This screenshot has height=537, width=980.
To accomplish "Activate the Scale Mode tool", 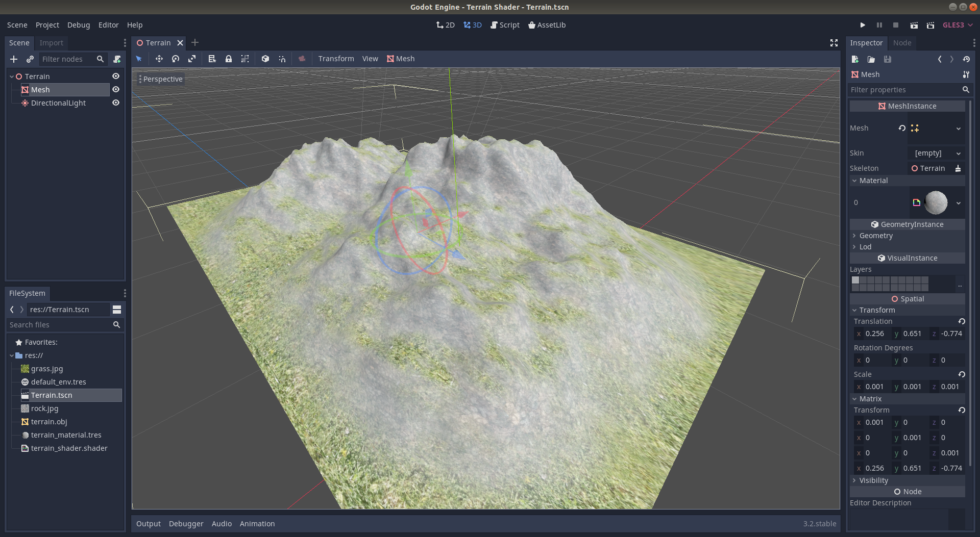I will (x=192, y=59).
